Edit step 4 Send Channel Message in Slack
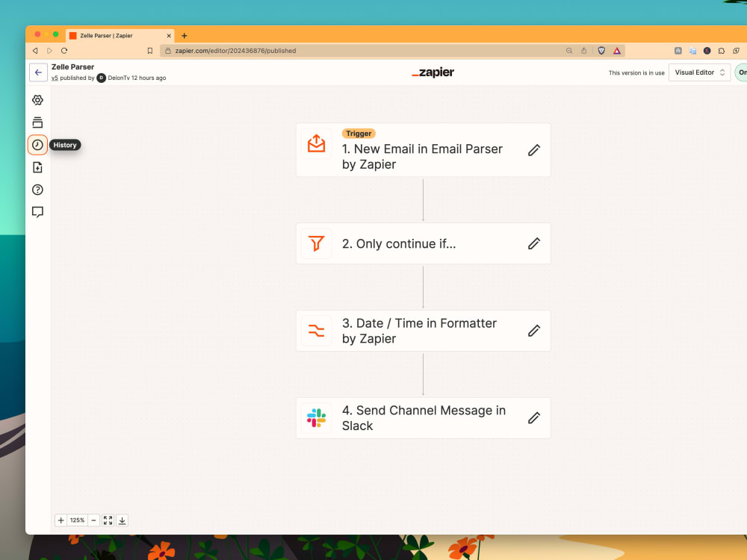The height and width of the screenshot is (560, 747). (x=534, y=418)
